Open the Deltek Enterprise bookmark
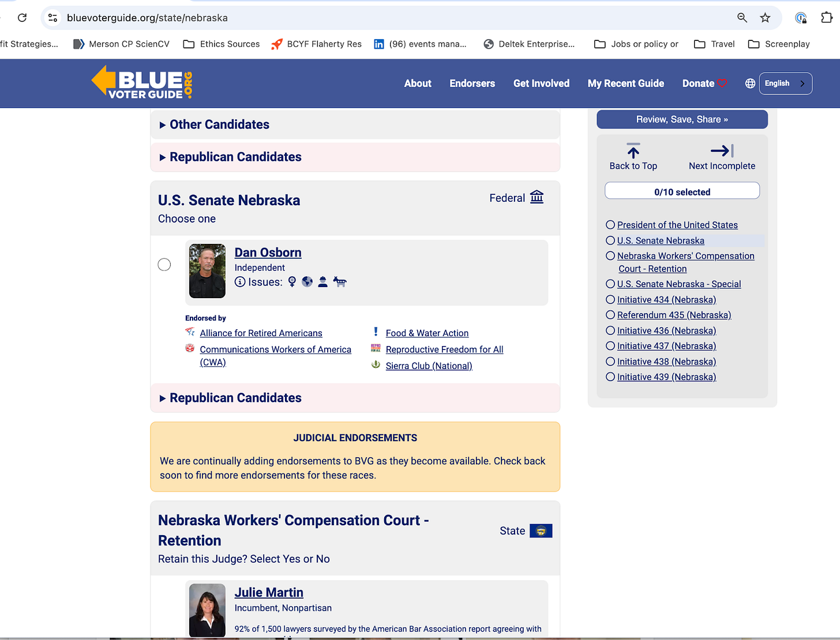 [x=529, y=44]
